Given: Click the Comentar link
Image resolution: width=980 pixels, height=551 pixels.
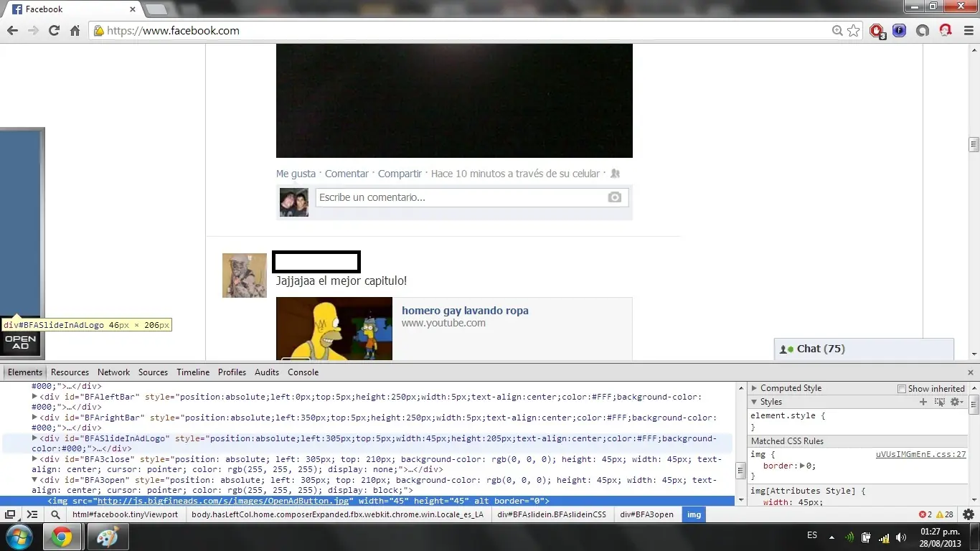Looking at the screenshot, I should click(347, 174).
